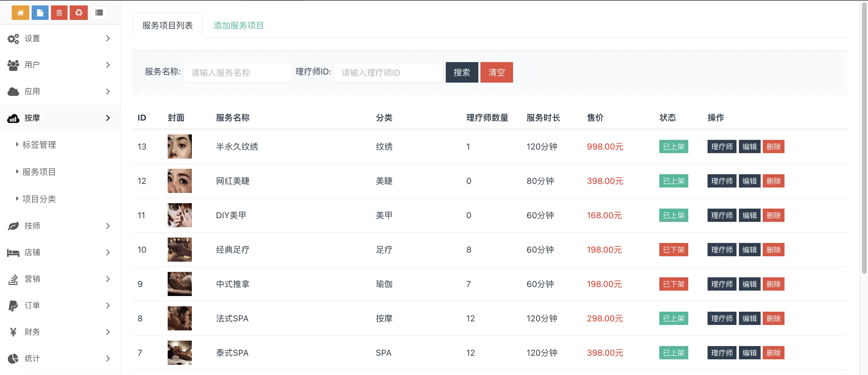This screenshot has height=375, width=868.
Task: Click 理疗师 button for 经典足疗
Action: 722,250
